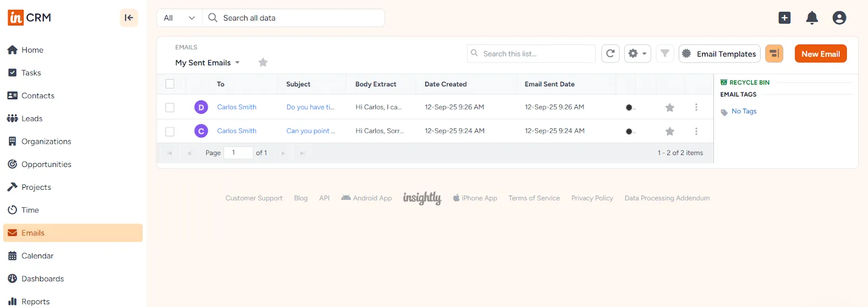Tick checkbox for Do you have ti... email
Viewport: 868px width, 307px height.
tap(170, 107)
